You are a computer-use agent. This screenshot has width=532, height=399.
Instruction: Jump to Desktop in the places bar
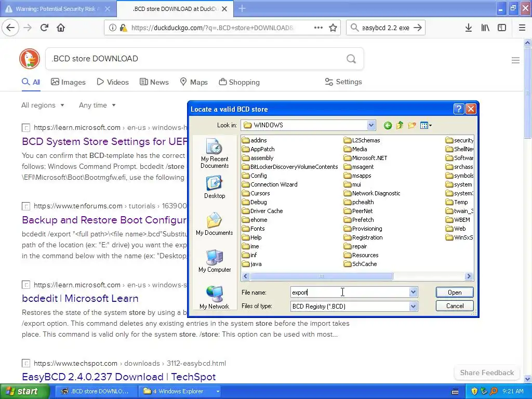click(215, 187)
